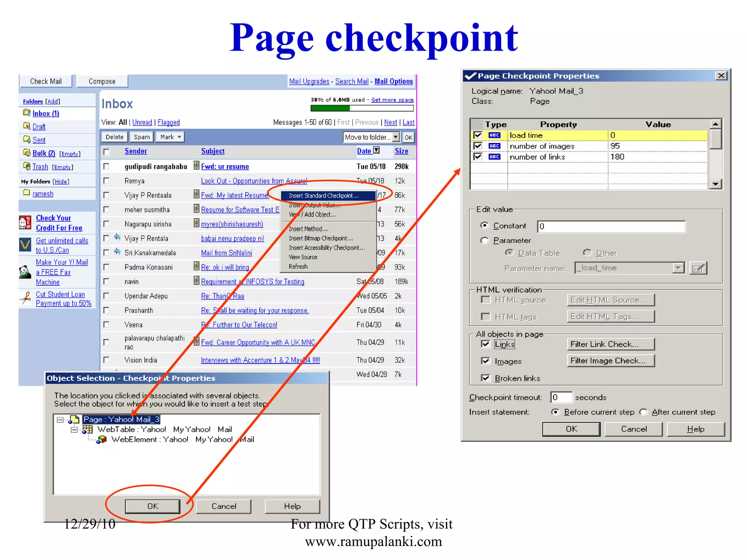Screen dimensions: 747x560
Task: Collapse the Page : Yahoo! Mail_3 tree node
Action: tap(60, 420)
